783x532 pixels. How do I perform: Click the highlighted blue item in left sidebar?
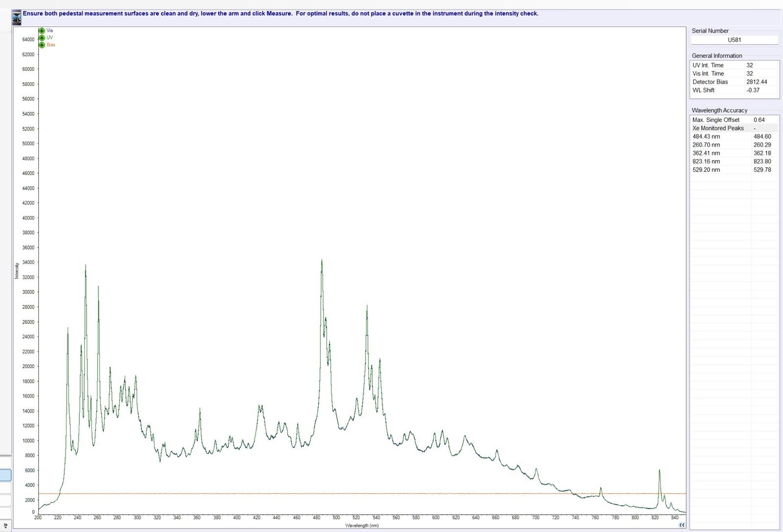[x=5, y=475]
